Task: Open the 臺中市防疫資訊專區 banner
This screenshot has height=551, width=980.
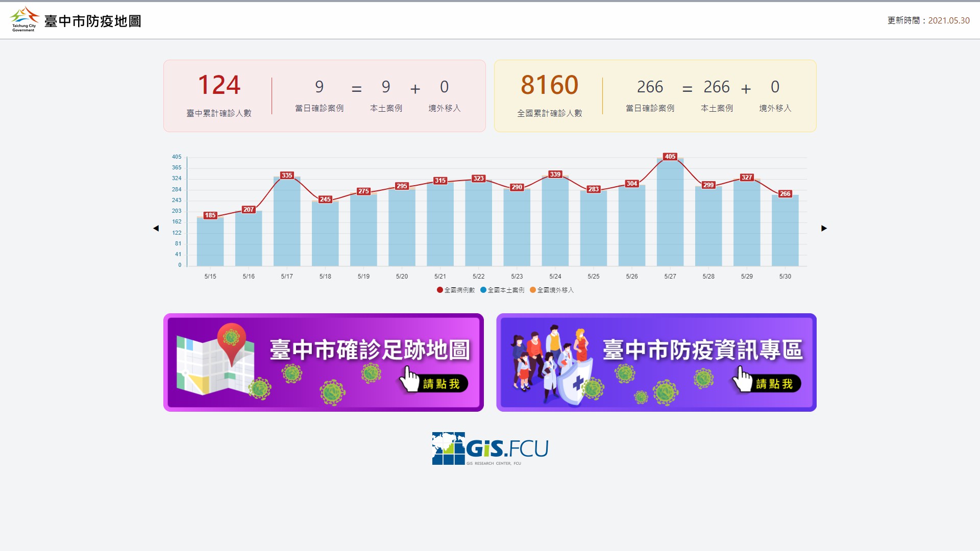Action: (656, 362)
